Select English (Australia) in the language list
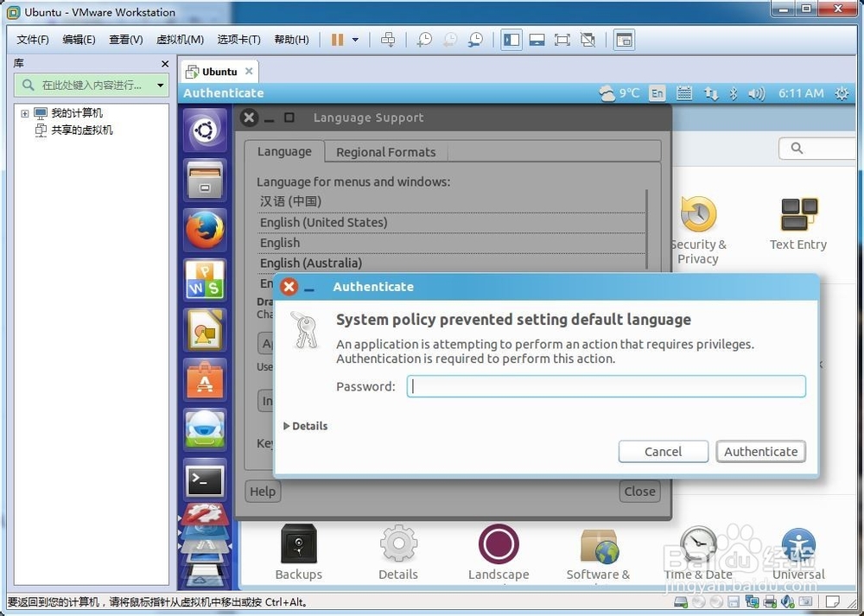The height and width of the screenshot is (616, 864). click(451, 263)
